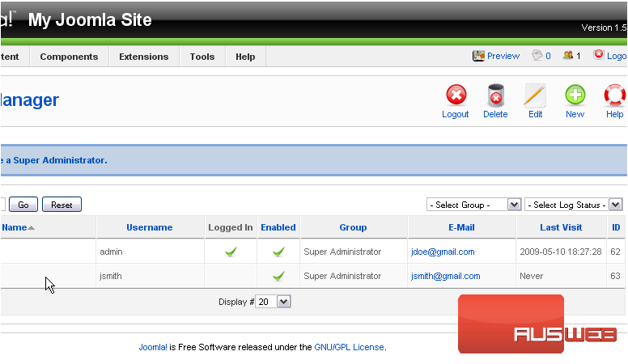Image resolution: width=628 pixels, height=364 pixels.
Task: Click the Preview site icon
Action: pyautogui.click(x=479, y=56)
